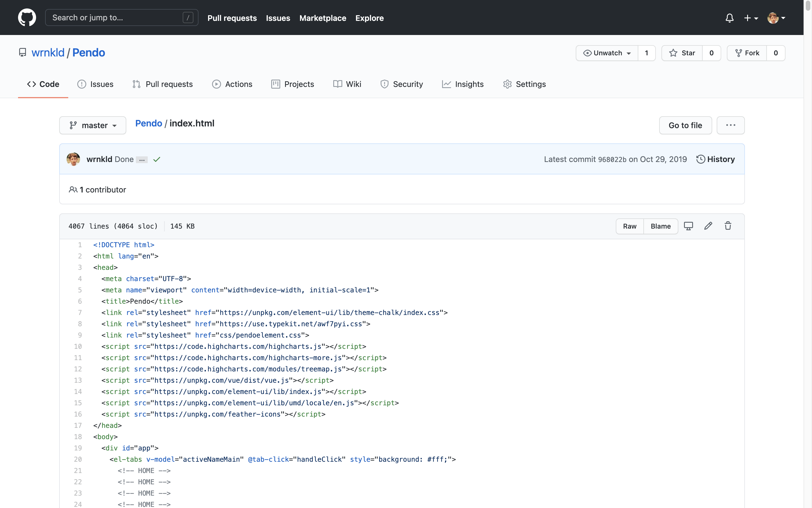Click the '4067 lines (4064 sloc)' text
This screenshot has height=508, width=812.
pyautogui.click(x=113, y=226)
